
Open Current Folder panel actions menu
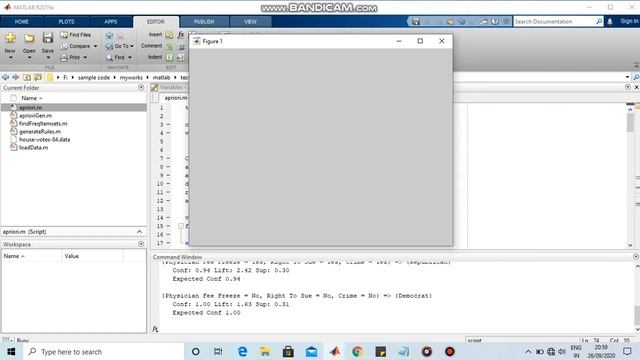(x=141, y=87)
